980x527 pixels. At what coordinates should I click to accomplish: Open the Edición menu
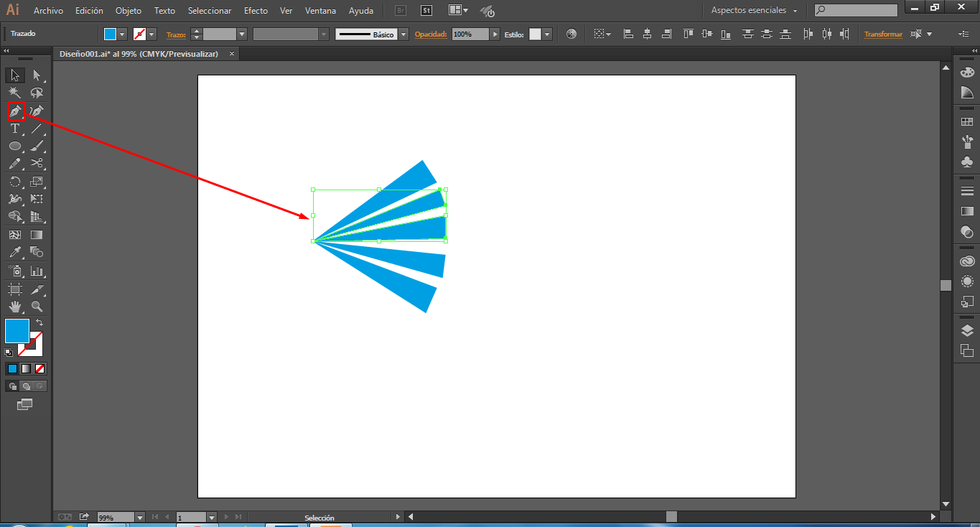90,11
